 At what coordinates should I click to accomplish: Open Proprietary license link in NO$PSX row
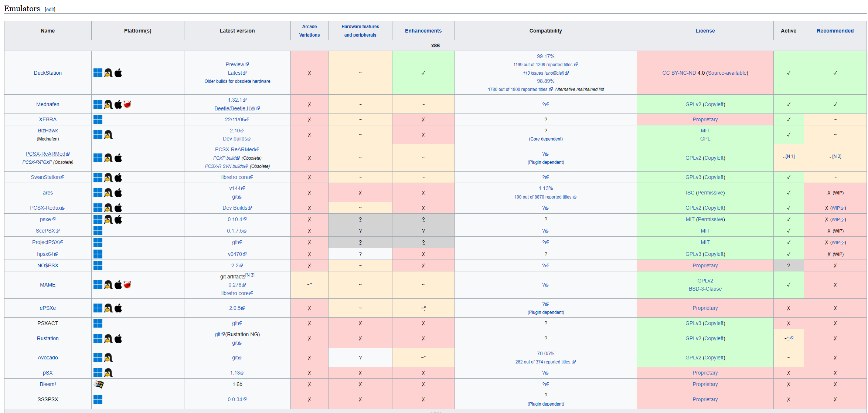(705, 265)
